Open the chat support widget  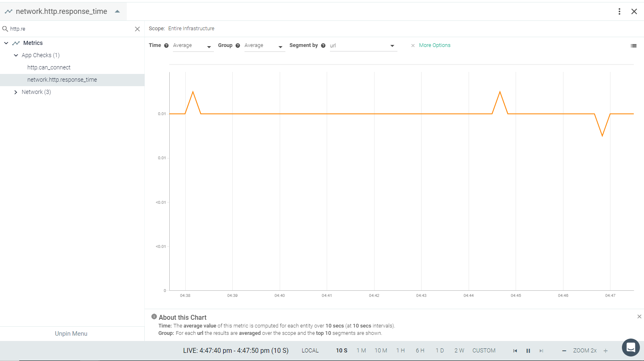pyautogui.click(x=631, y=348)
